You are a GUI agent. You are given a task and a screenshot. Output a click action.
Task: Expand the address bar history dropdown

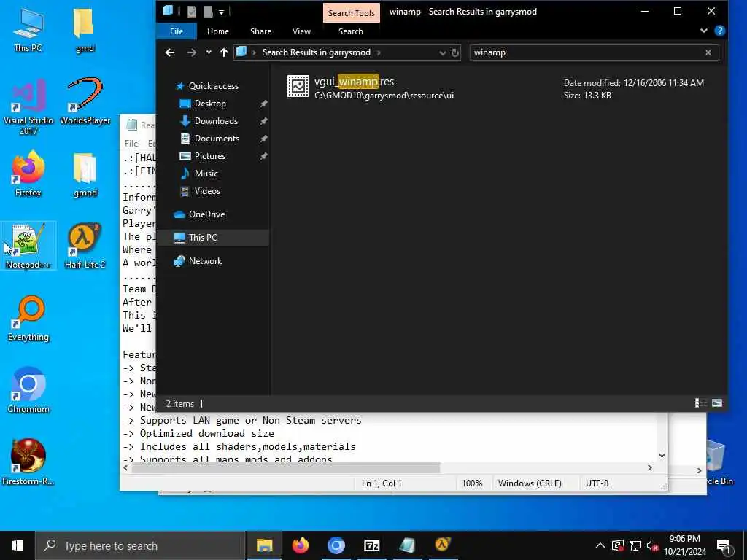coord(442,52)
